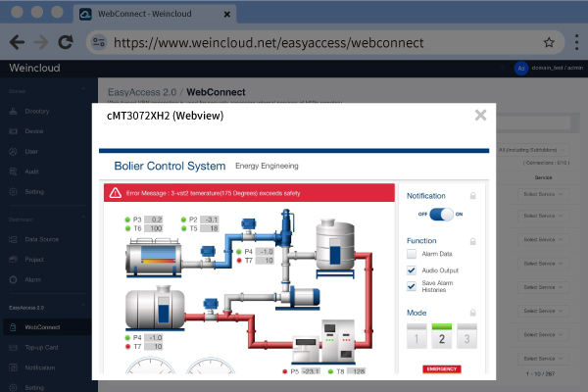Open Alarm in the sidebar

32,279
